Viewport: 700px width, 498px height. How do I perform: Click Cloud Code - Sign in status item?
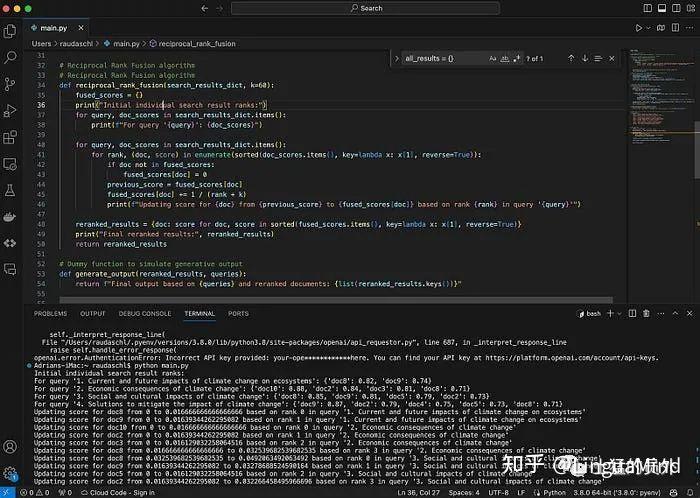(x=118, y=493)
